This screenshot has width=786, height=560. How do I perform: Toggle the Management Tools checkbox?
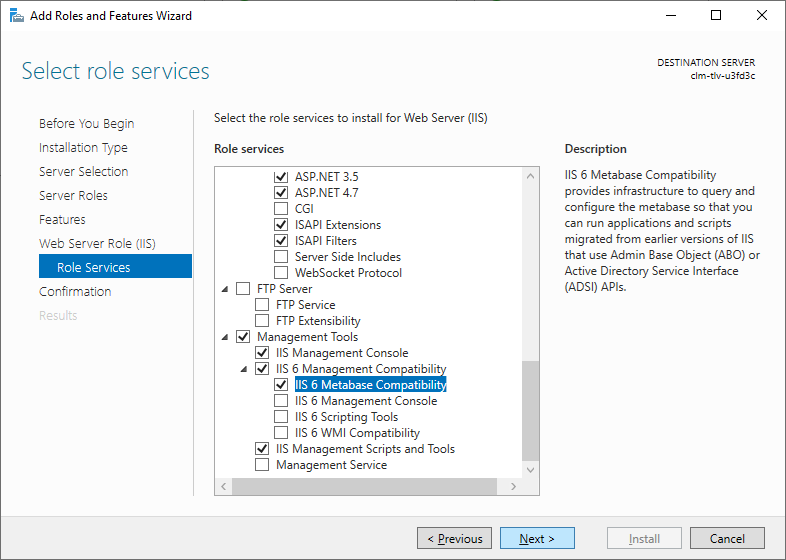[243, 337]
